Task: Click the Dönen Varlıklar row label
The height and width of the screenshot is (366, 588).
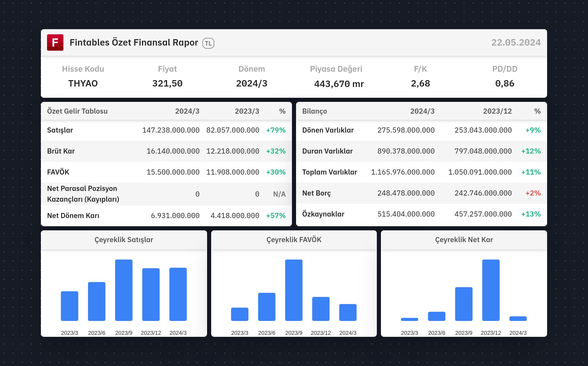Action: click(328, 130)
